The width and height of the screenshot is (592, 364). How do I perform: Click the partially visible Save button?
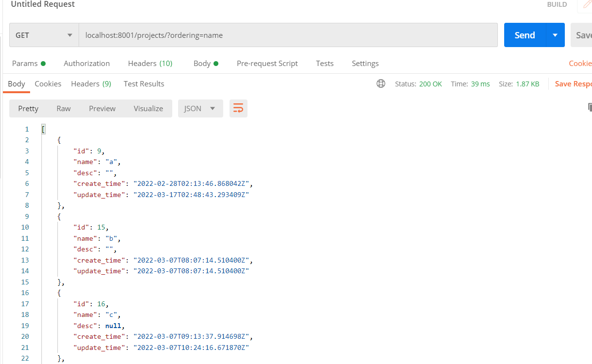(581, 35)
